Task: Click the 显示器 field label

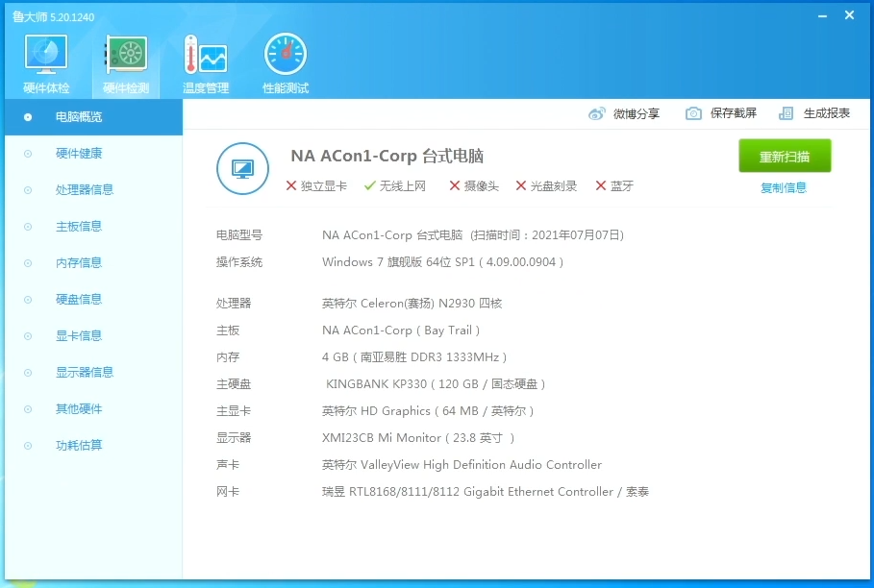Action: coord(234,438)
